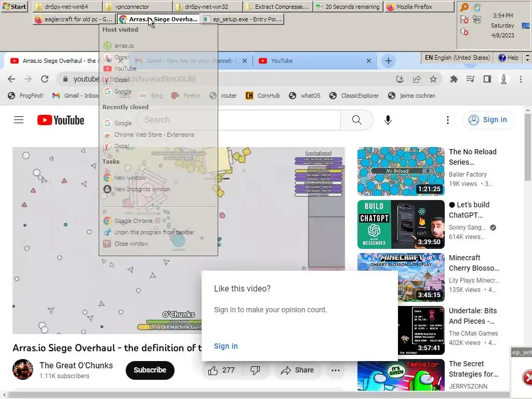Open The Great O'Chunks channel avatar

click(23, 369)
